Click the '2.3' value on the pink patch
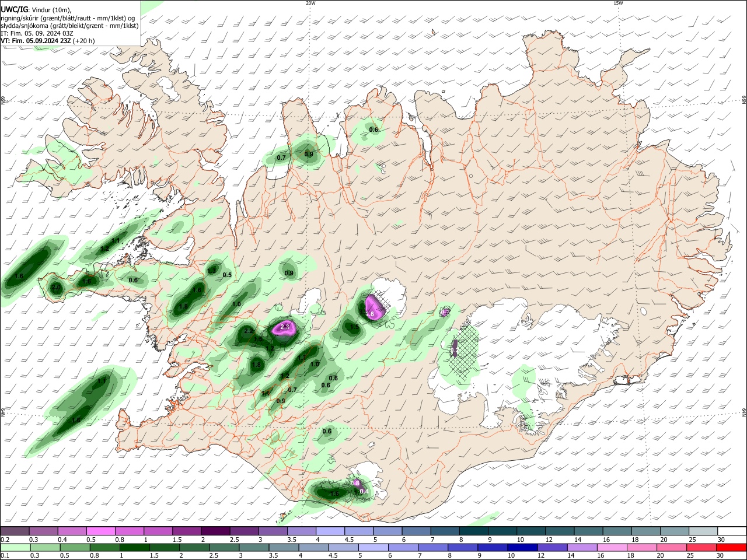747x560 pixels. (x=285, y=327)
